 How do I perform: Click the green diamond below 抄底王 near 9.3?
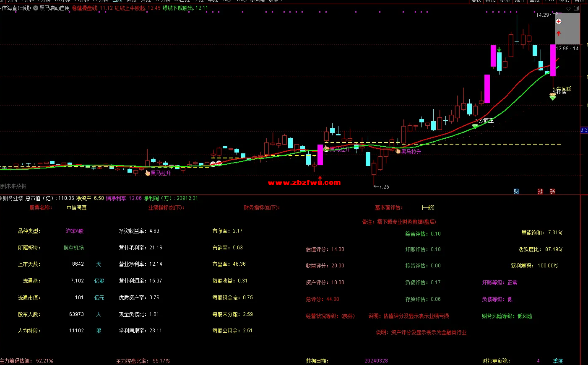(475, 126)
